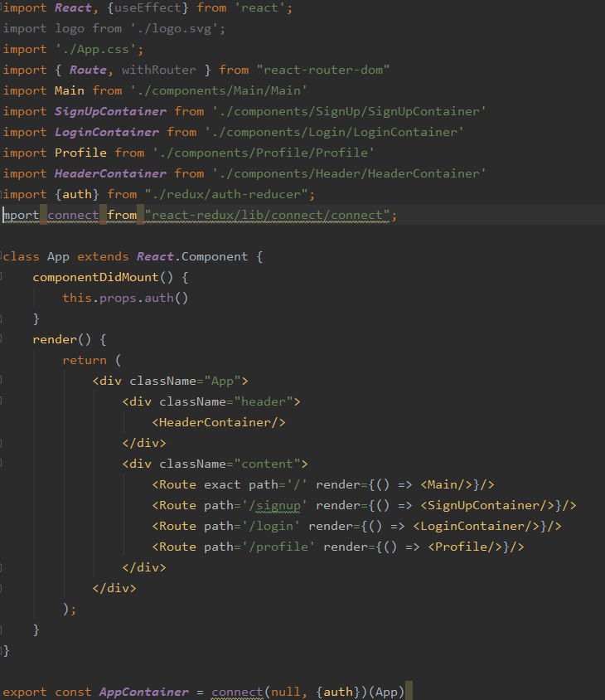This screenshot has height=700, width=605.
Task: Click <Main/> in the root Route render
Action: [x=446, y=485]
